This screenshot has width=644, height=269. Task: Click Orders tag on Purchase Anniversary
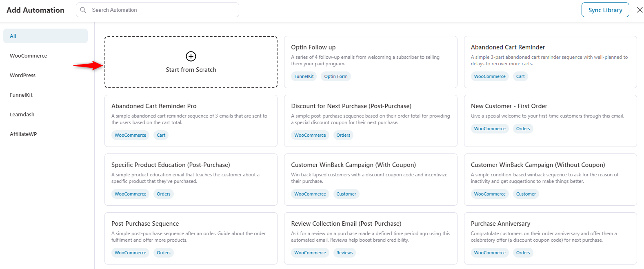pyautogui.click(x=523, y=253)
